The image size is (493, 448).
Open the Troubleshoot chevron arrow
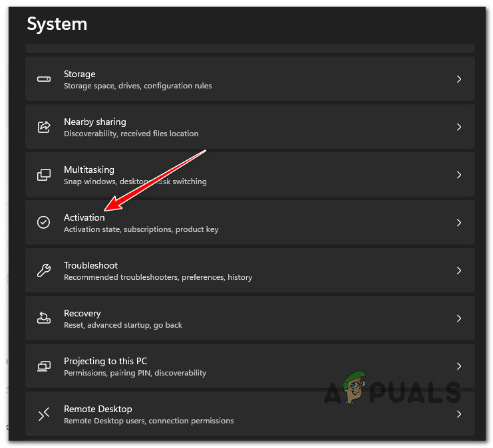tap(459, 271)
